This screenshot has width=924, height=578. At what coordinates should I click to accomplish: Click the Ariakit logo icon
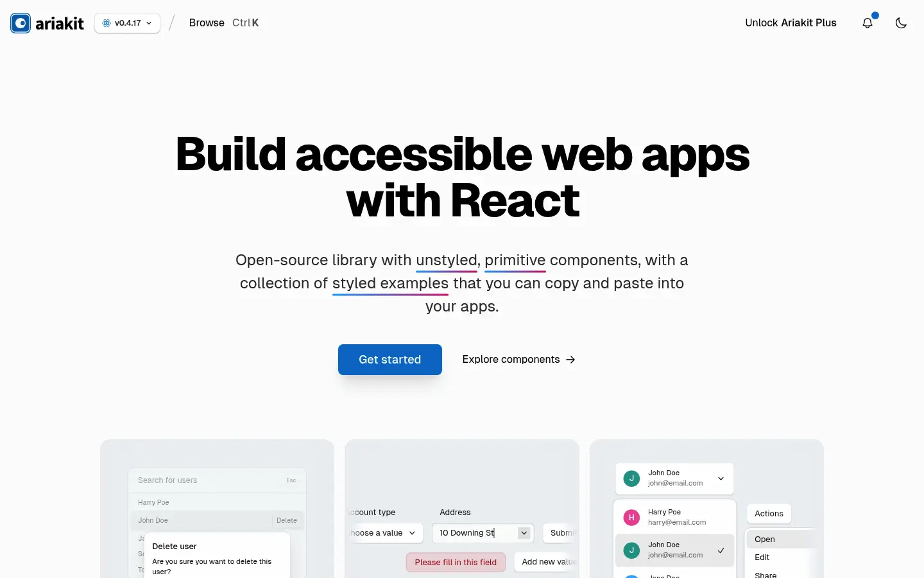click(21, 23)
